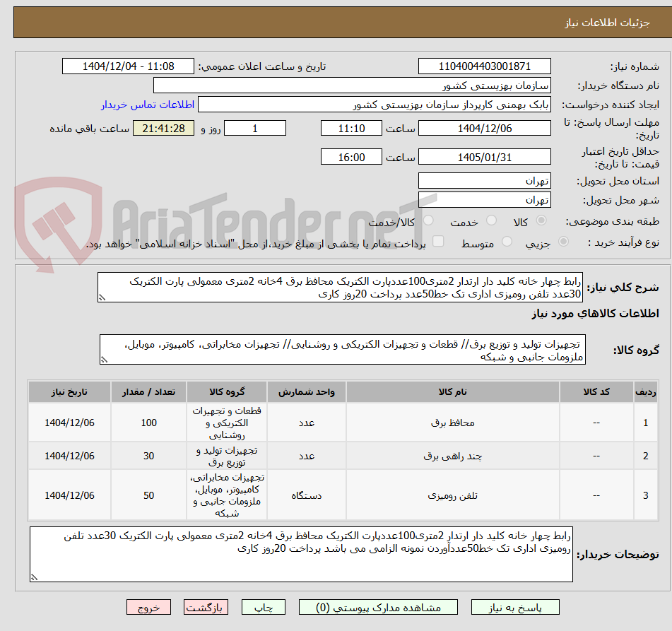
Task: Select the جزیی purchase type radio
Action: 564,242
